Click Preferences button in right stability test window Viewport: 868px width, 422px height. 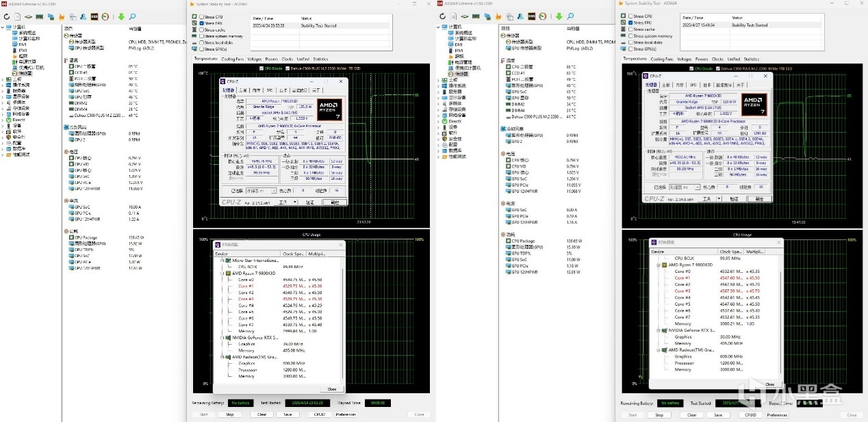(776, 414)
